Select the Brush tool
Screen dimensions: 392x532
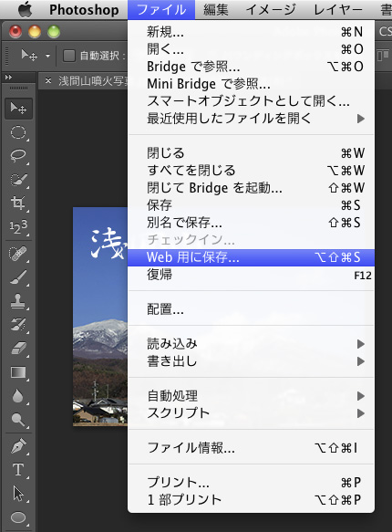[18, 276]
